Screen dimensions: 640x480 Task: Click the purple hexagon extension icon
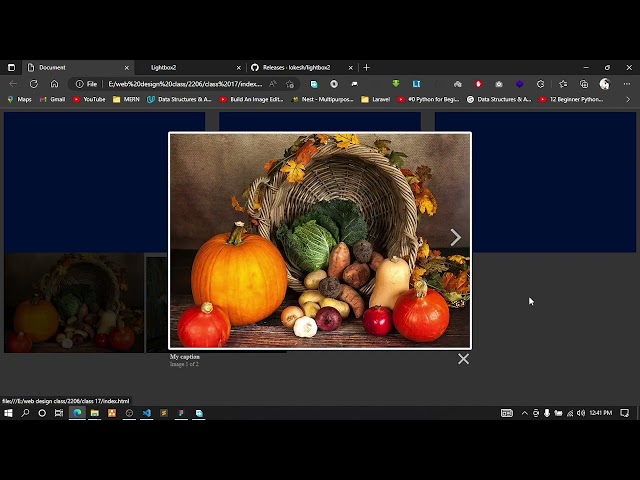pyautogui.click(x=520, y=84)
